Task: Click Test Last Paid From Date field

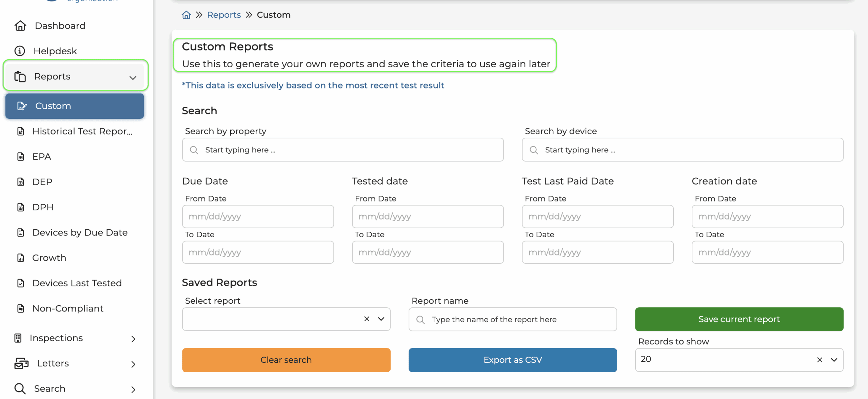Action: pos(598,216)
